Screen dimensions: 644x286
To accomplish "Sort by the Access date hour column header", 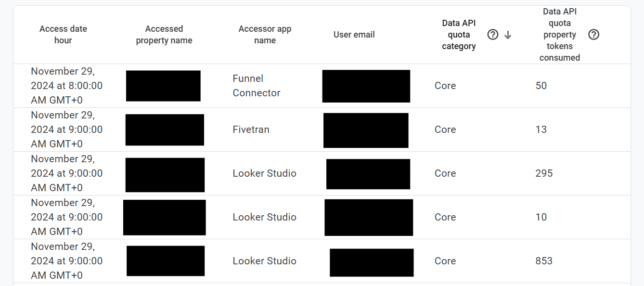I will (63, 35).
